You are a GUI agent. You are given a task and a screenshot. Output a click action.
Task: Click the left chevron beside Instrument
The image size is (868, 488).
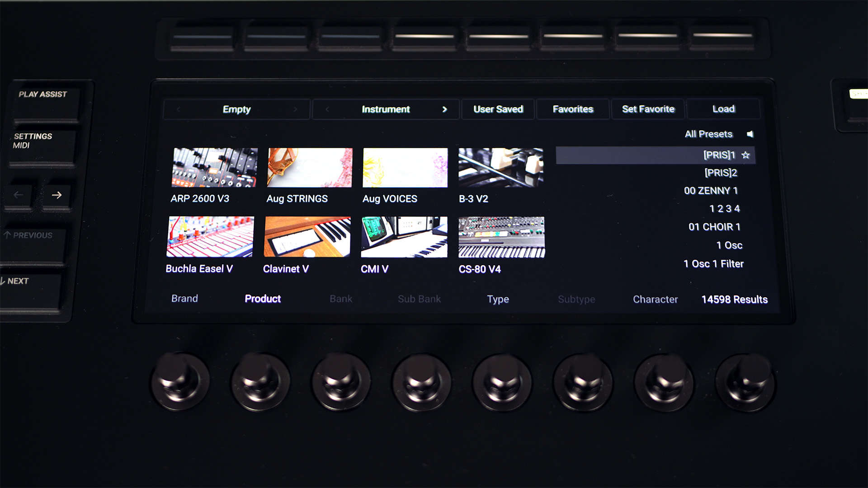pyautogui.click(x=327, y=109)
